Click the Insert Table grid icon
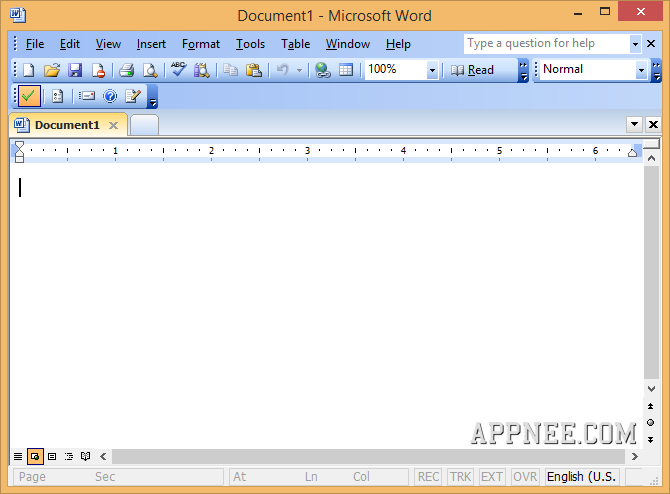The height and width of the screenshot is (494, 670). [346, 70]
